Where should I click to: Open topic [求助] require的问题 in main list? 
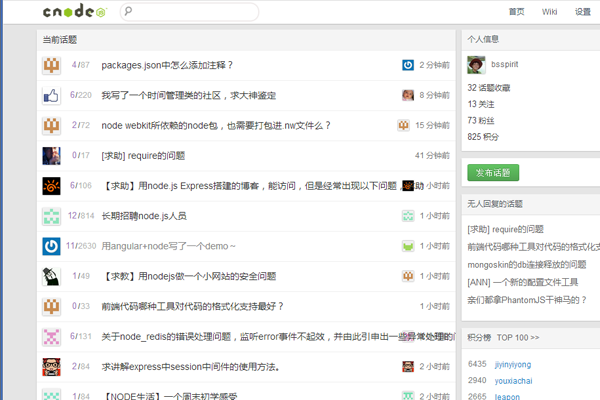pos(143,156)
